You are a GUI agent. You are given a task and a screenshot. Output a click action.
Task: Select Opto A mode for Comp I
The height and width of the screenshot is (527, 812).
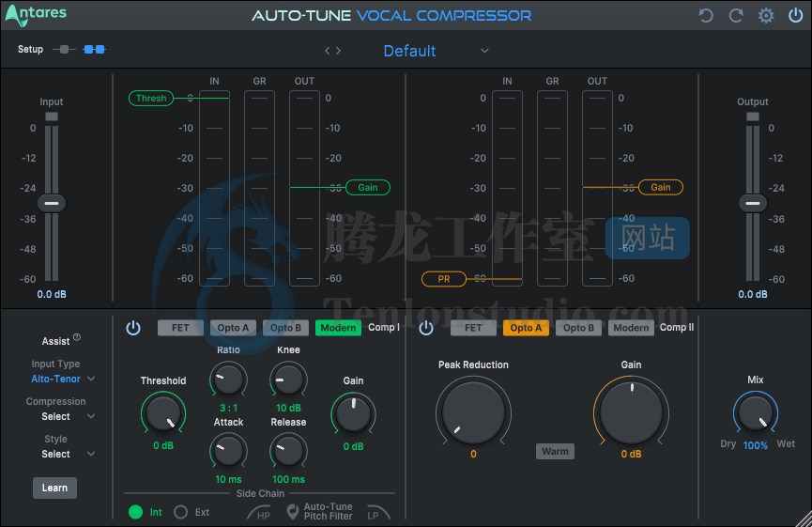[x=233, y=328]
